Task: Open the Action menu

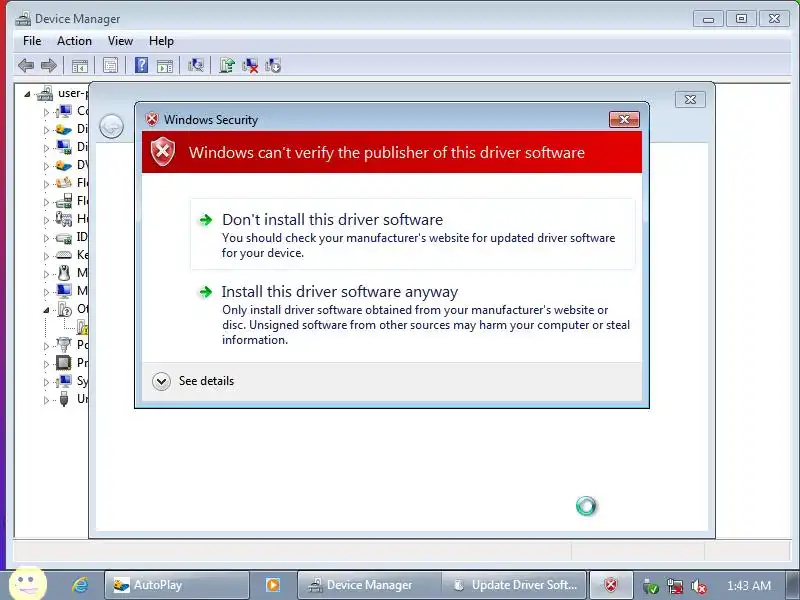Action: pos(74,41)
